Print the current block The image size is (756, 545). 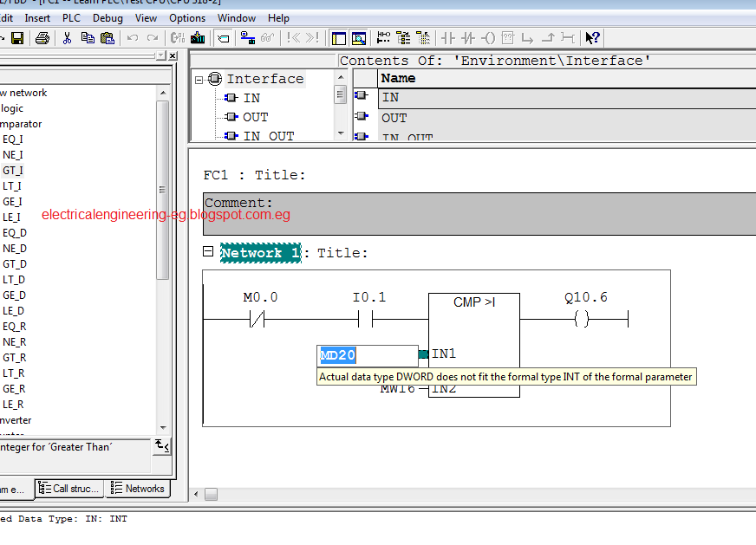coord(41,37)
